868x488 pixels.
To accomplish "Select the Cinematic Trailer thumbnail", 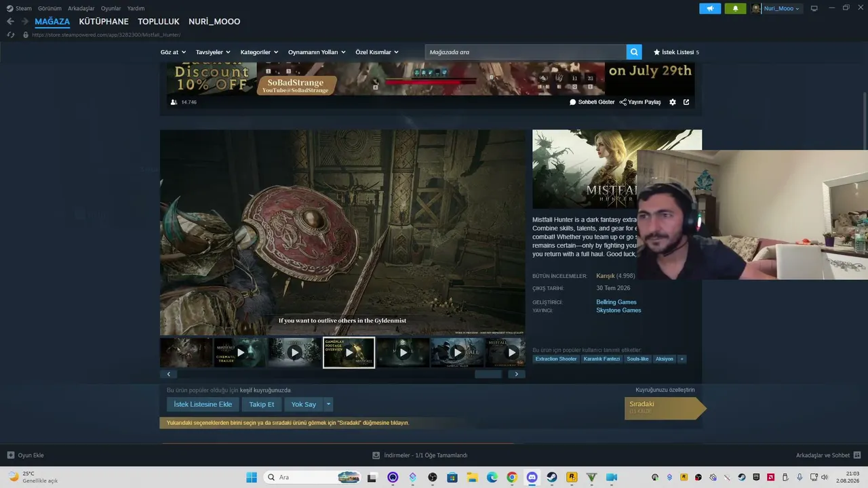I will pyautogui.click(x=241, y=352).
